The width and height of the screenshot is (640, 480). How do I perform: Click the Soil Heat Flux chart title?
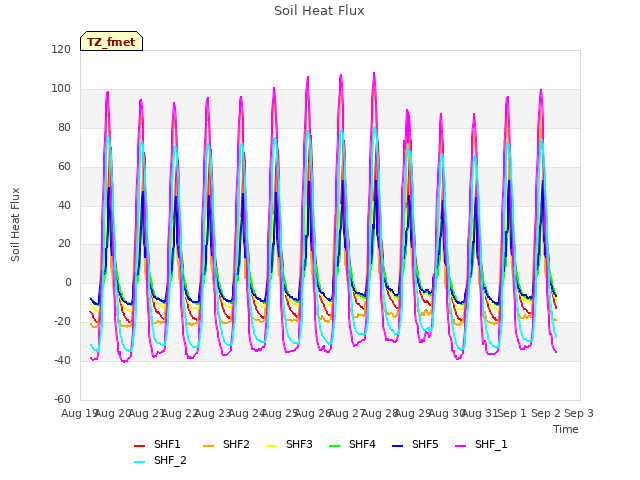(319, 11)
